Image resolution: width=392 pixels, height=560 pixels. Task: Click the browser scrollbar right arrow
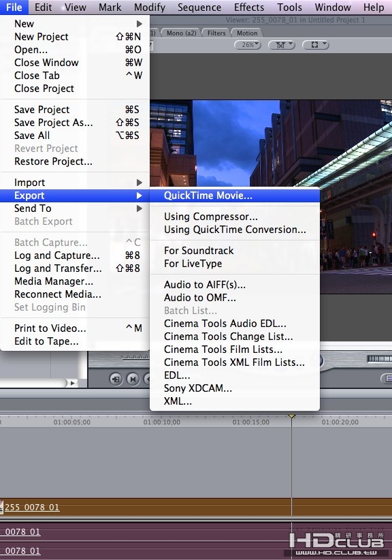72,383
